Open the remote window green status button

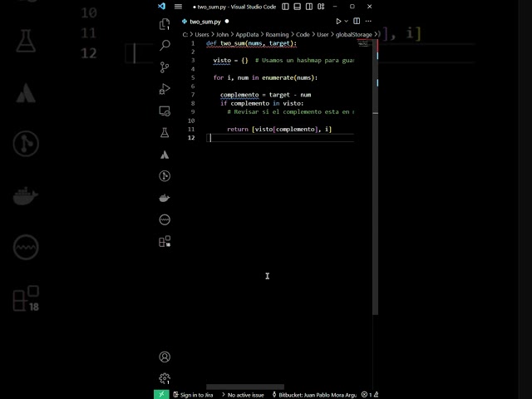161,394
